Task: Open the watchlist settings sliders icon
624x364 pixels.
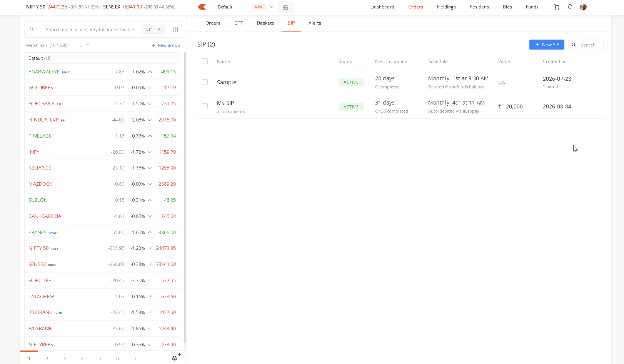Action: click(x=175, y=30)
